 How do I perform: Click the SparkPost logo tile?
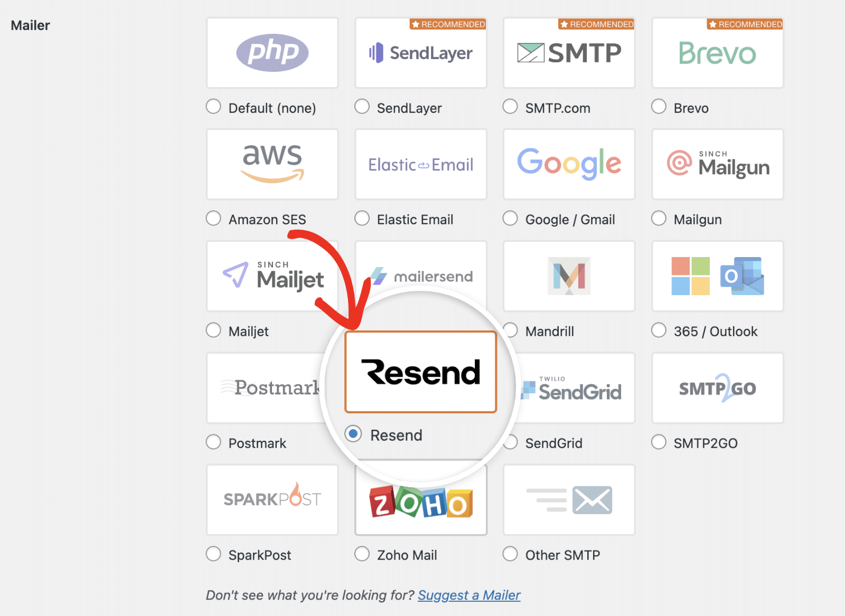click(272, 499)
